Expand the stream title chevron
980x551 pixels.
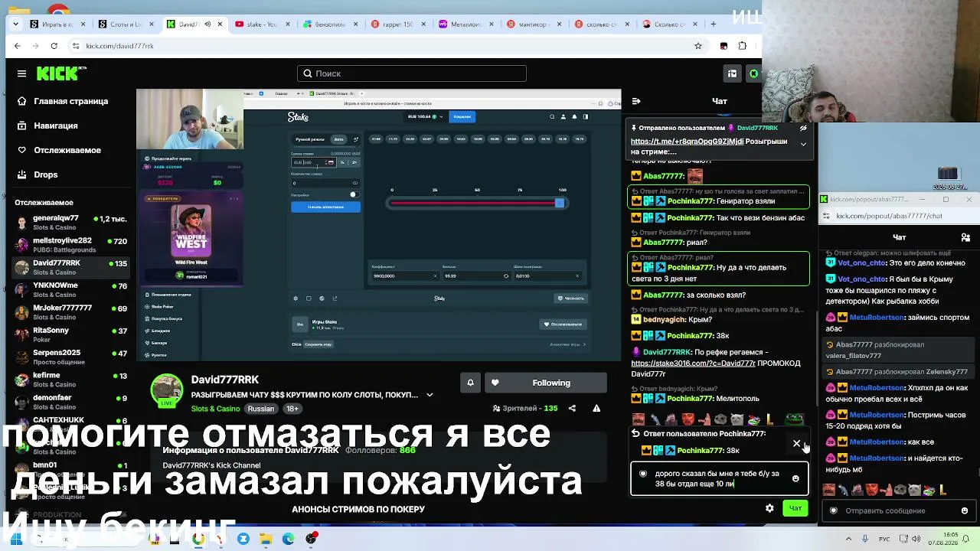tap(430, 395)
